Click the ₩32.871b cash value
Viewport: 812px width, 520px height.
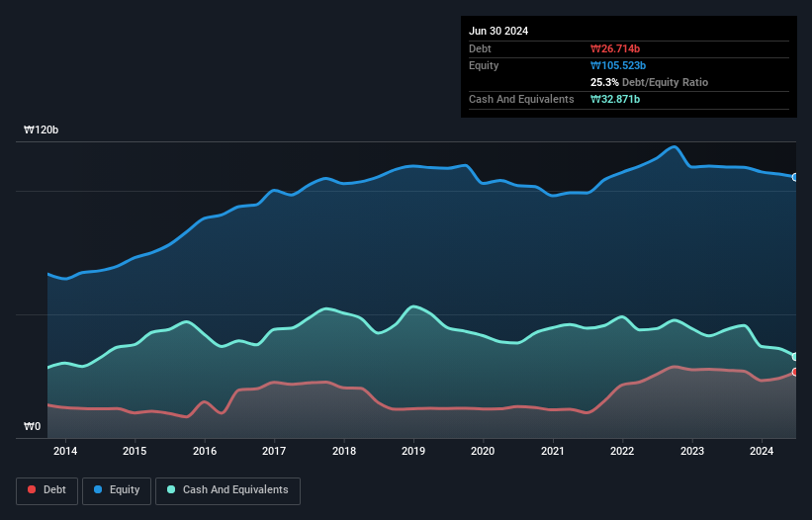click(615, 99)
